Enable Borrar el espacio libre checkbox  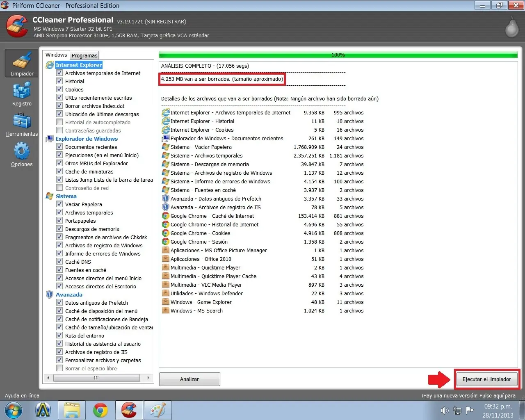(59, 368)
